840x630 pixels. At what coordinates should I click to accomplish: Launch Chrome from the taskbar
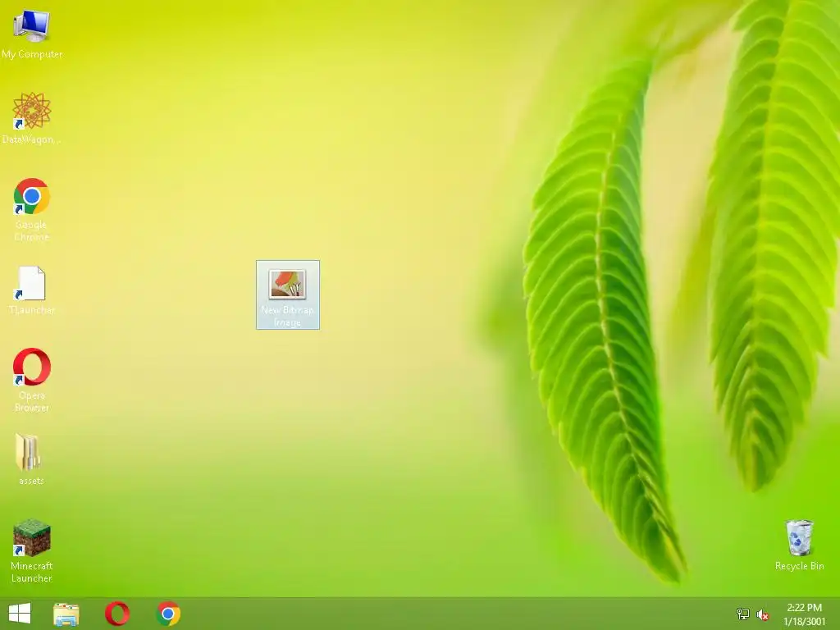[x=168, y=614]
